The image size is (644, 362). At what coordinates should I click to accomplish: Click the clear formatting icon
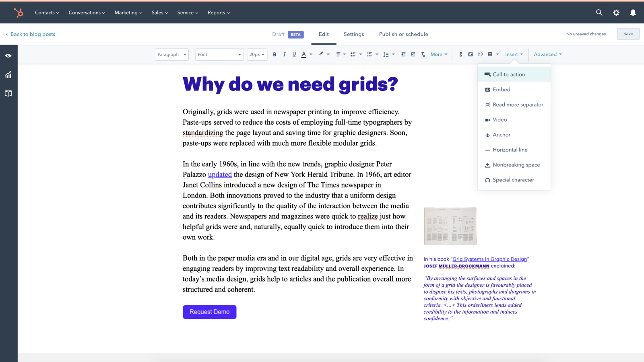coord(423,55)
